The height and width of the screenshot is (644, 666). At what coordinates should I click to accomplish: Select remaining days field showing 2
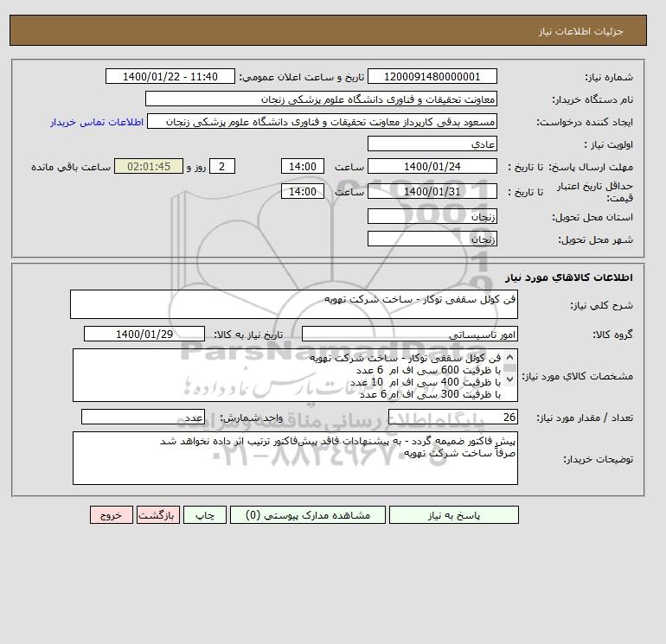pos(221,167)
